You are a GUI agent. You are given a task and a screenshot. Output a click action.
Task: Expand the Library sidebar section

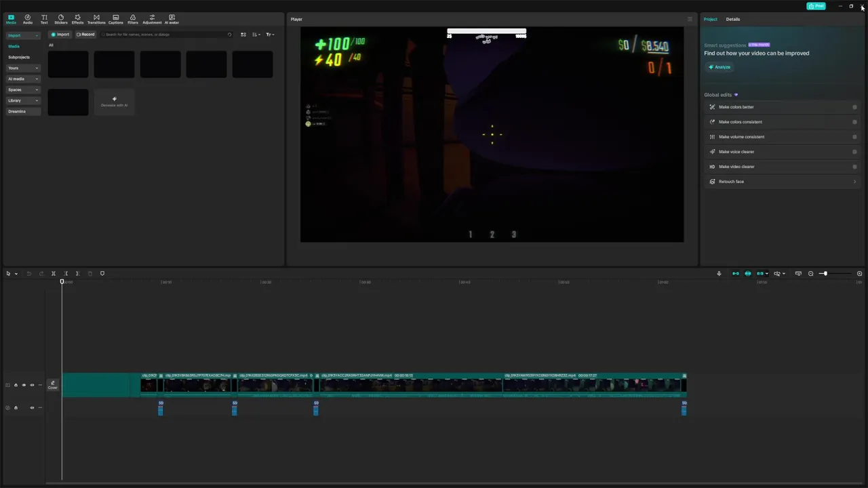(x=23, y=100)
